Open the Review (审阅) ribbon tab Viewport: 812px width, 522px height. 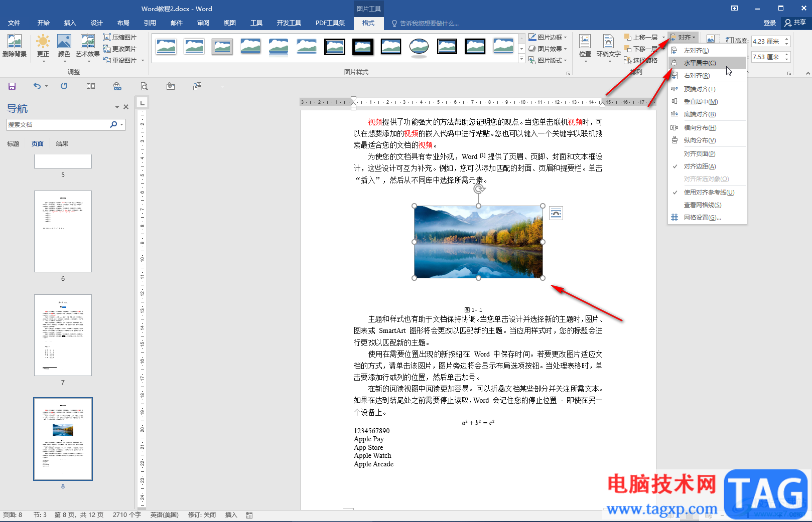tap(203, 23)
